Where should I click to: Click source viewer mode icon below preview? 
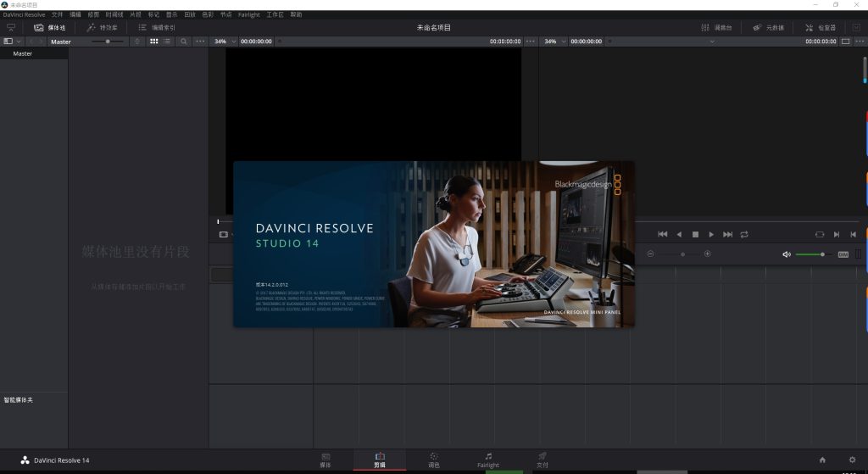click(223, 234)
